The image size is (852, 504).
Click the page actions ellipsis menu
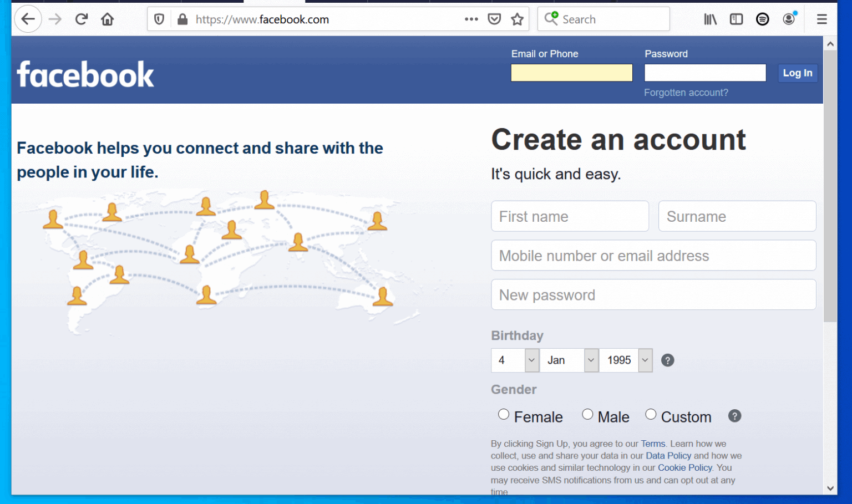point(471,18)
